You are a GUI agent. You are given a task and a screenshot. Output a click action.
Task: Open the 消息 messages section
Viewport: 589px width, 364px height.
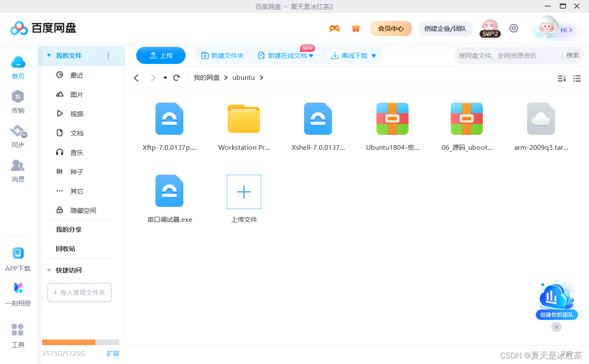click(x=18, y=171)
